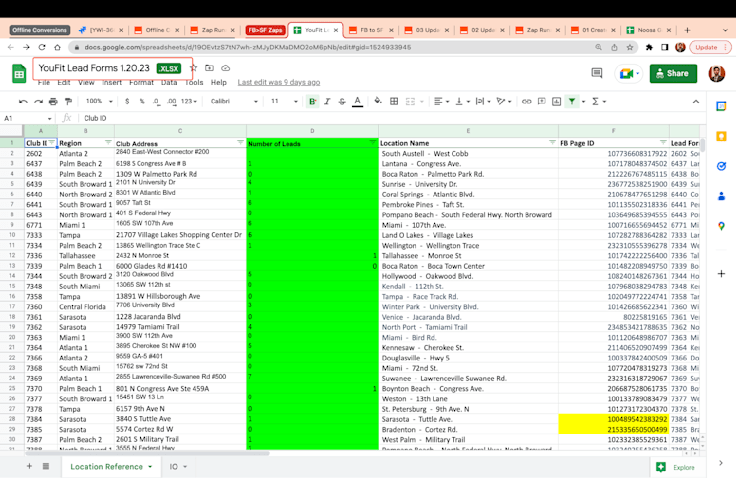Redo the last action
Screen dimensions: 736x478
(38, 101)
